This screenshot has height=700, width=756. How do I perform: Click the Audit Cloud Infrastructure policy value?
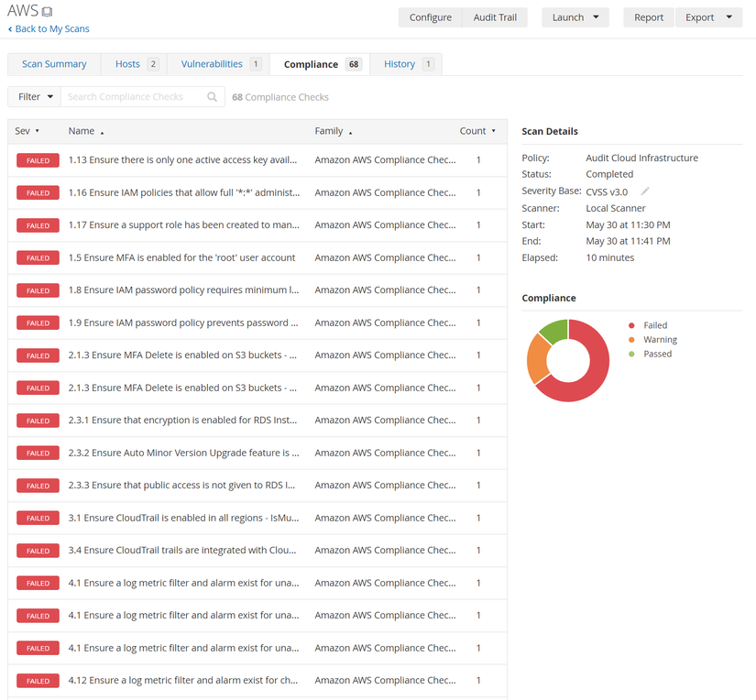tap(641, 159)
